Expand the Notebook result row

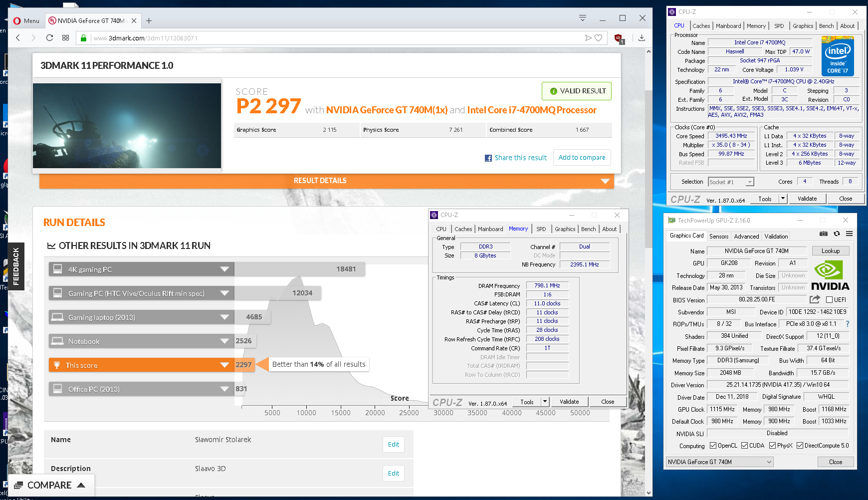(224, 341)
